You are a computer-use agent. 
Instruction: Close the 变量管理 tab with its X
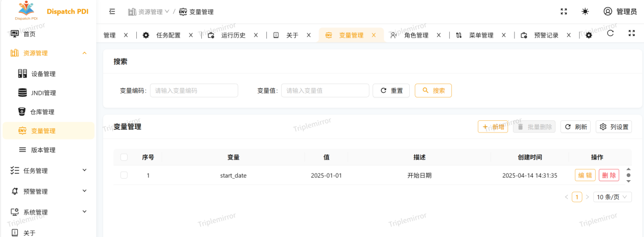click(374, 36)
